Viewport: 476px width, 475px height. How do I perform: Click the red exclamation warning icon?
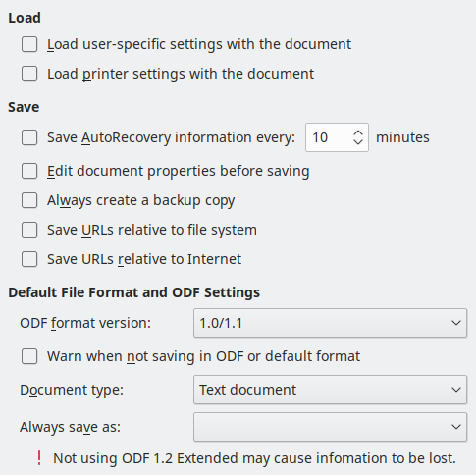click(39, 458)
